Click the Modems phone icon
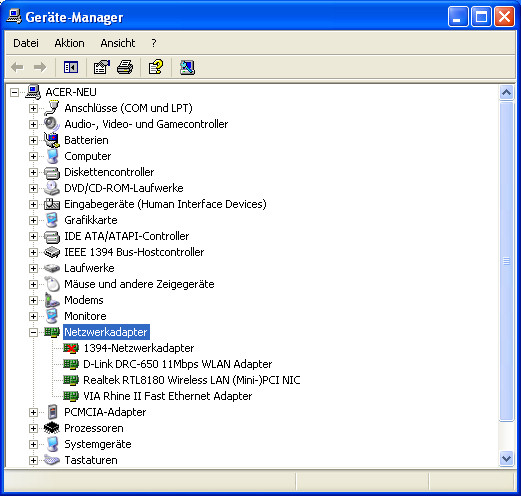Viewport: 521px width, 496px height. click(x=52, y=300)
